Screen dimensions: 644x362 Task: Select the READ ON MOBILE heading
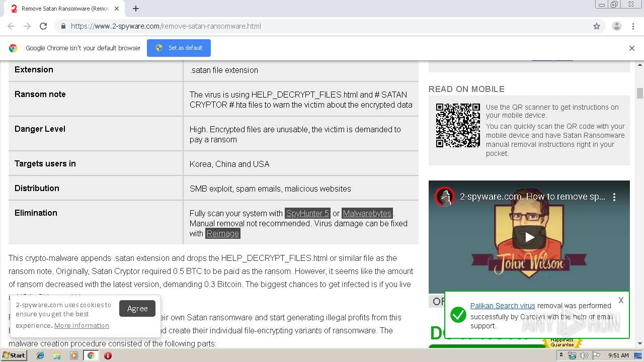click(x=466, y=89)
